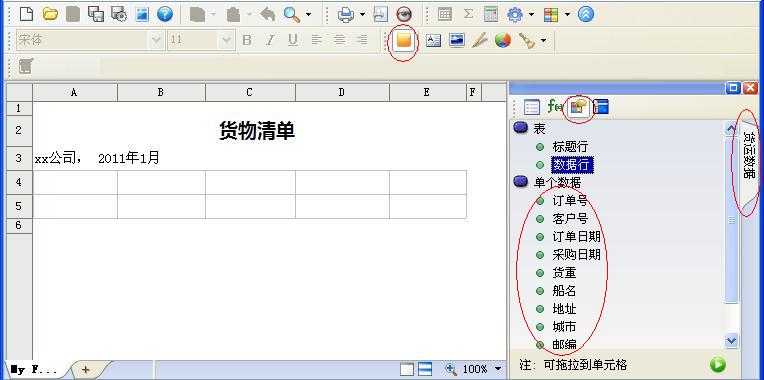764x380 pixels.
Task: Click the side panel scroll down arrow
Action: (731, 340)
